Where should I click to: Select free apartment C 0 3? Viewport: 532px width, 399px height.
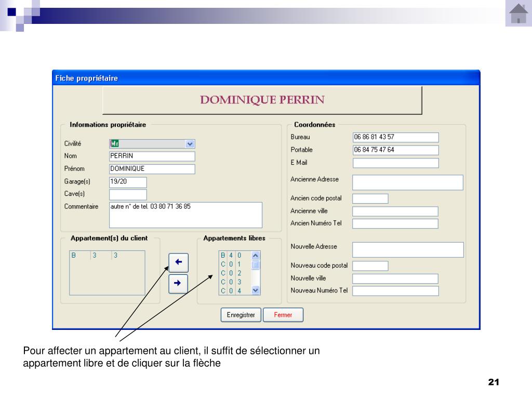[235, 282]
